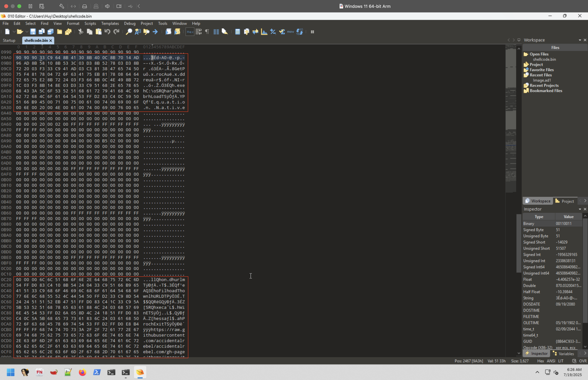The height and width of the screenshot is (380, 588).
Task: Click the Run Template icon
Action: pyautogui.click(x=177, y=32)
